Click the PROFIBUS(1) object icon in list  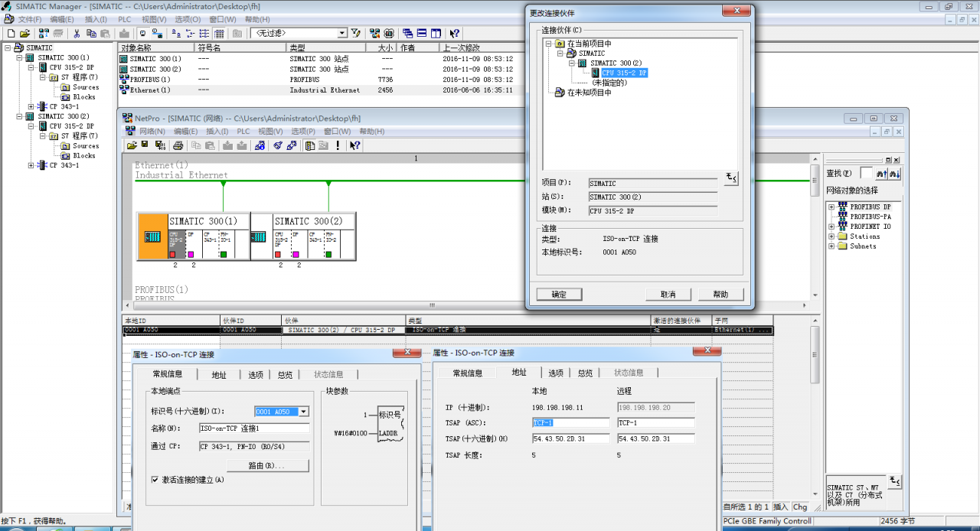(x=123, y=80)
